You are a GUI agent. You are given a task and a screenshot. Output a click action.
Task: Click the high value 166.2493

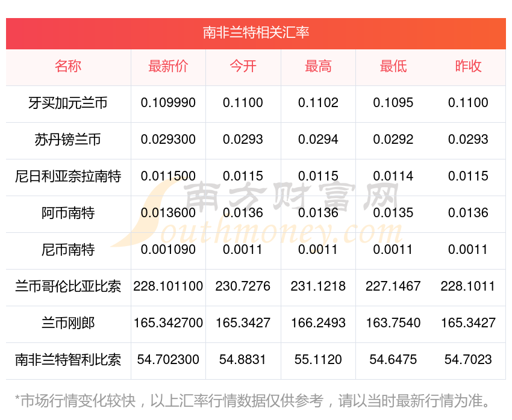click(x=318, y=323)
